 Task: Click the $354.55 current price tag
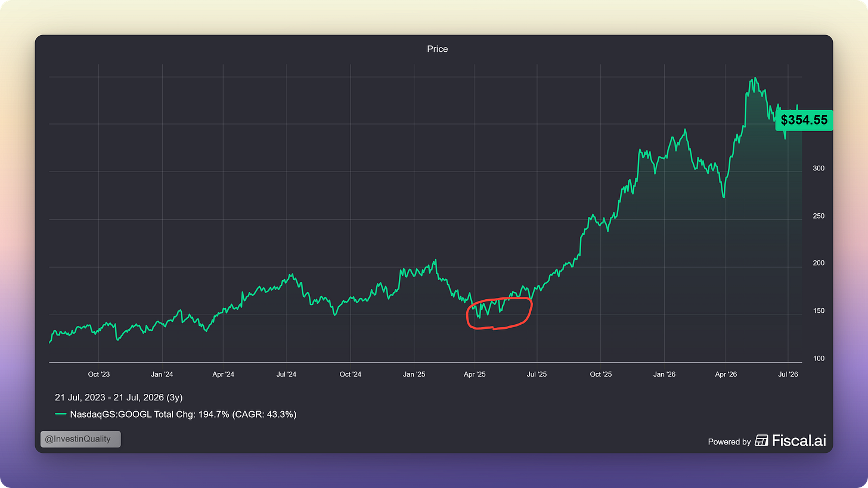point(804,120)
